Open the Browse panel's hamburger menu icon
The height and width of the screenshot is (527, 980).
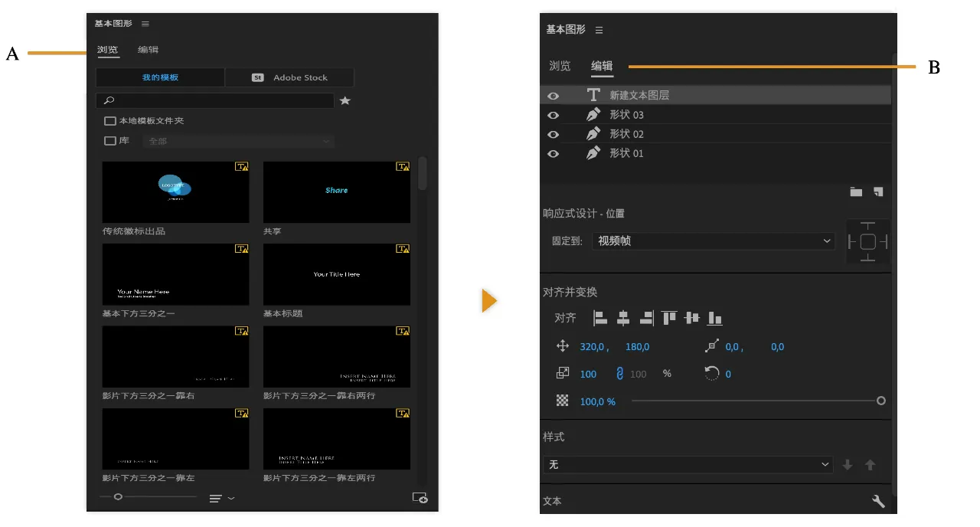click(x=145, y=24)
